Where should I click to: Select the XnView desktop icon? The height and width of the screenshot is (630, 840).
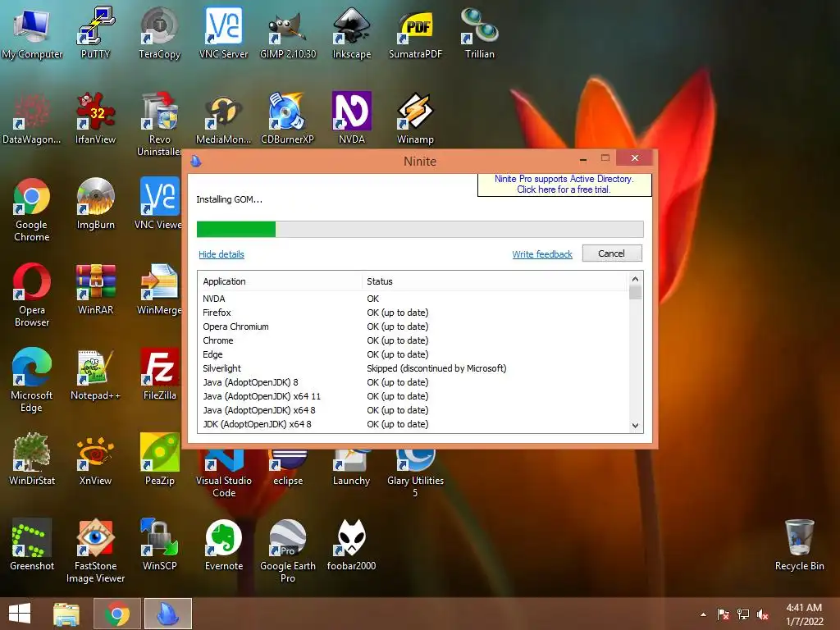(x=95, y=459)
